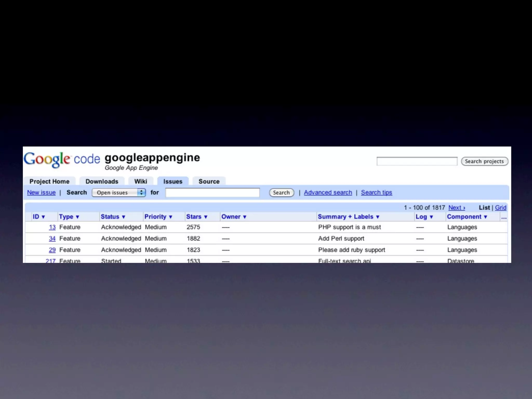The image size is (532, 399).
Task: Focus the project search text field
Action: (x=417, y=161)
